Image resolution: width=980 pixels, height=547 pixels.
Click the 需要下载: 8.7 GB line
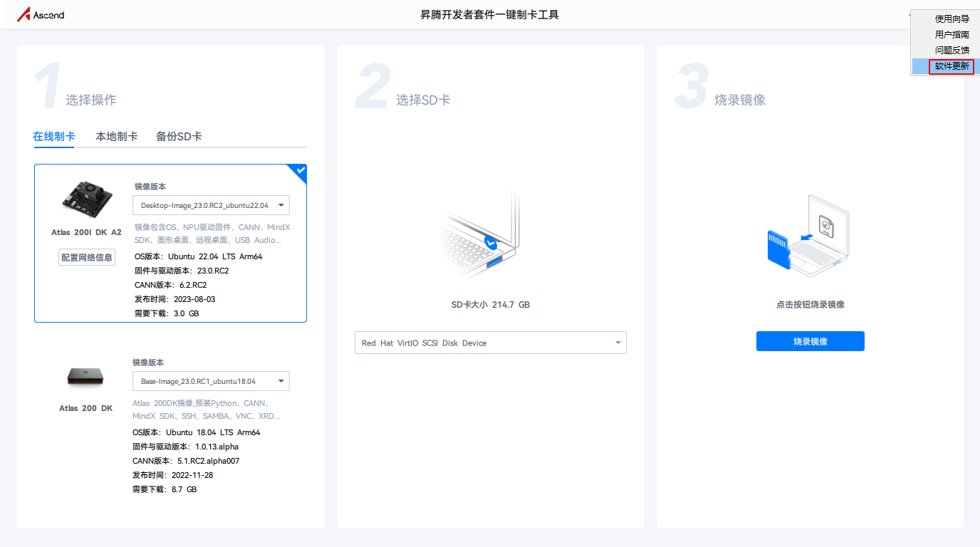point(165,489)
